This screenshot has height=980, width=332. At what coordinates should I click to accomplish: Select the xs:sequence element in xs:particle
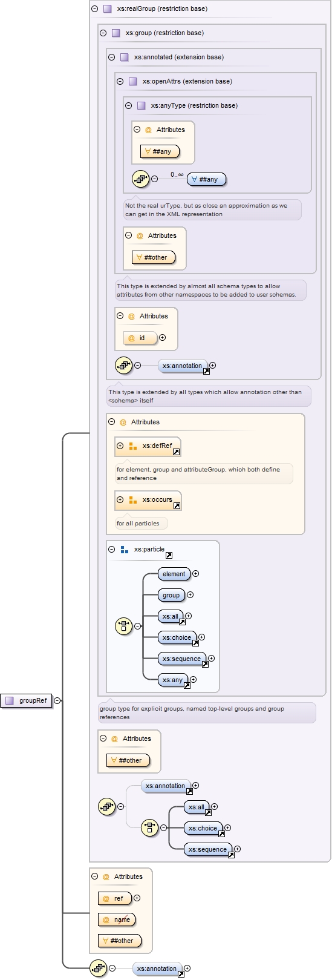[181, 659]
